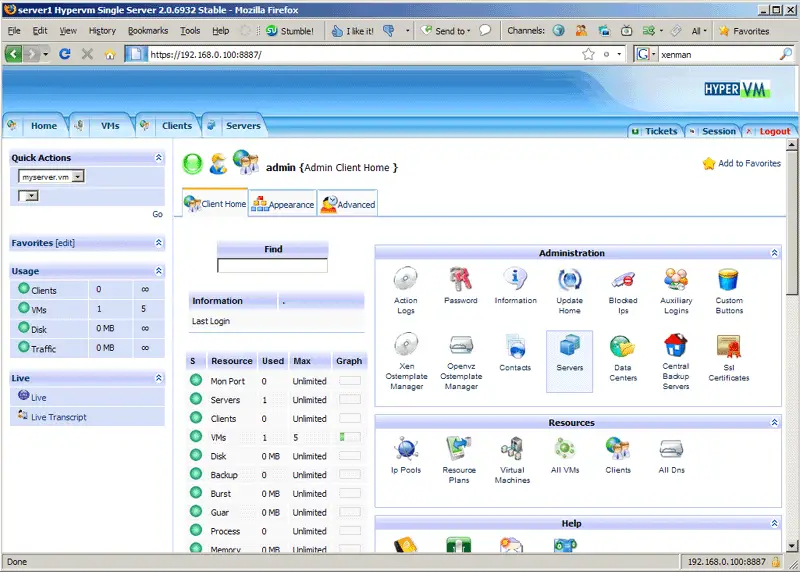Open the Favorites toolbar button

coord(744,31)
